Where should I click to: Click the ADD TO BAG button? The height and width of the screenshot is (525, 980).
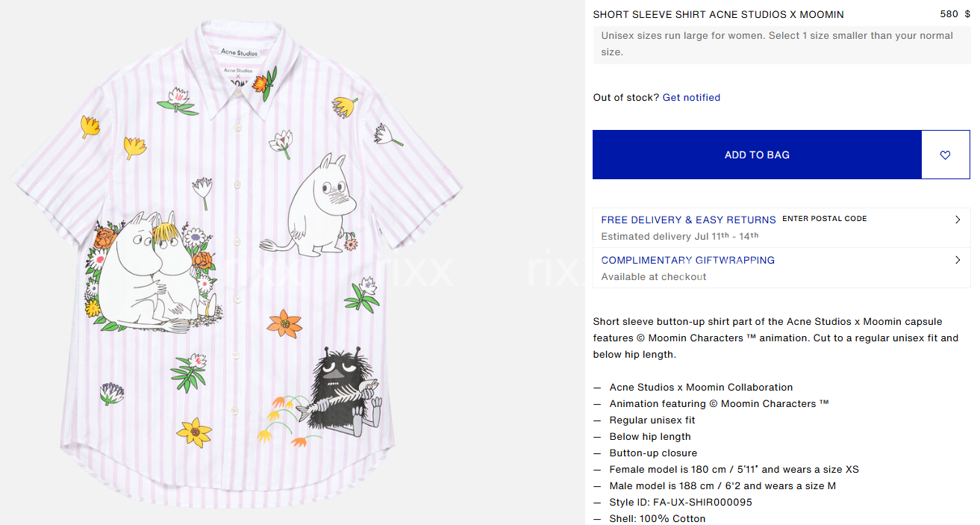[757, 155]
